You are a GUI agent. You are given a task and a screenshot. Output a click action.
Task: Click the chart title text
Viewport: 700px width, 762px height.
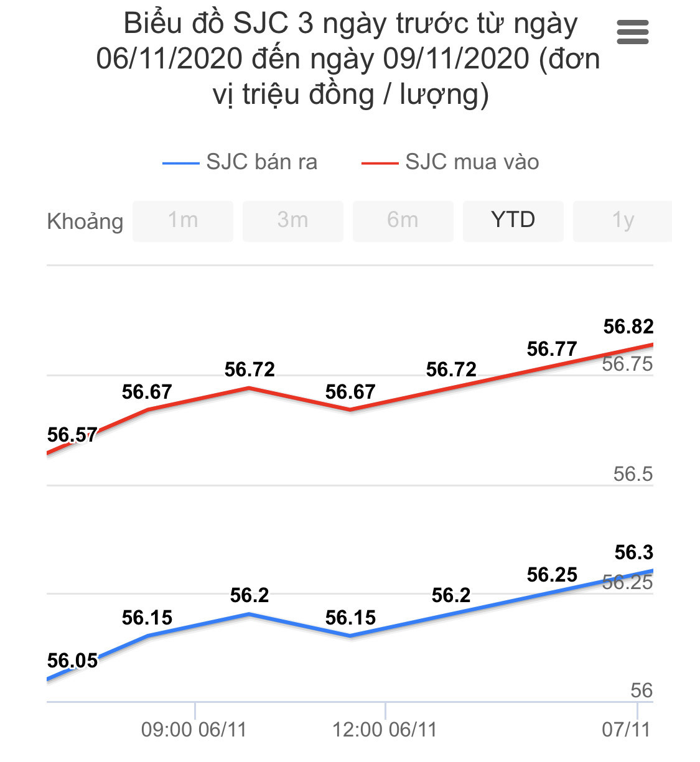tap(348, 59)
